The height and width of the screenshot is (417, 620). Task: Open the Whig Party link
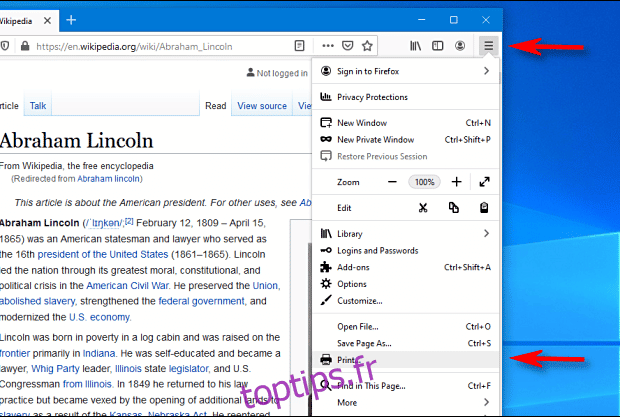pyautogui.click(x=55, y=368)
